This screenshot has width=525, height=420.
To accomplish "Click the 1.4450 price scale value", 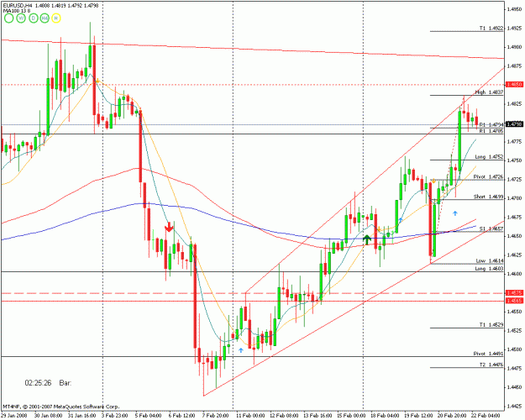I will click(x=515, y=387).
